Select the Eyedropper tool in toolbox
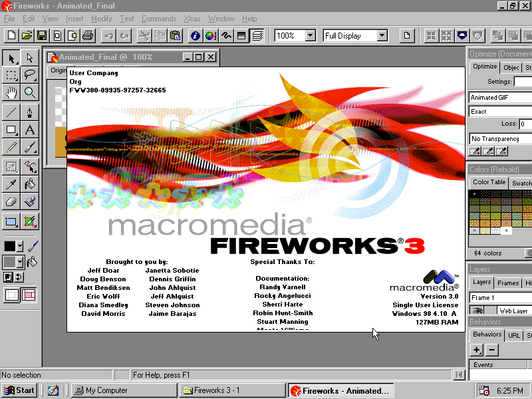The width and height of the screenshot is (532, 399). coord(11,184)
